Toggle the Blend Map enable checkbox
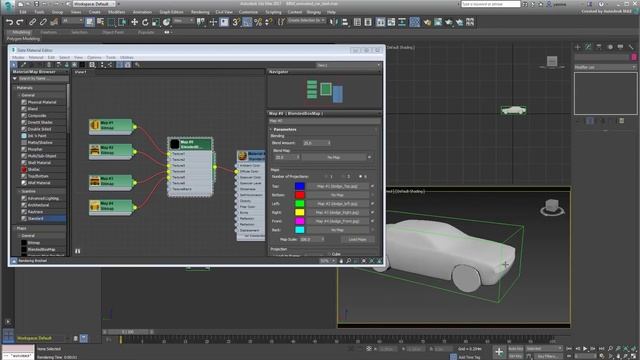 369,157
